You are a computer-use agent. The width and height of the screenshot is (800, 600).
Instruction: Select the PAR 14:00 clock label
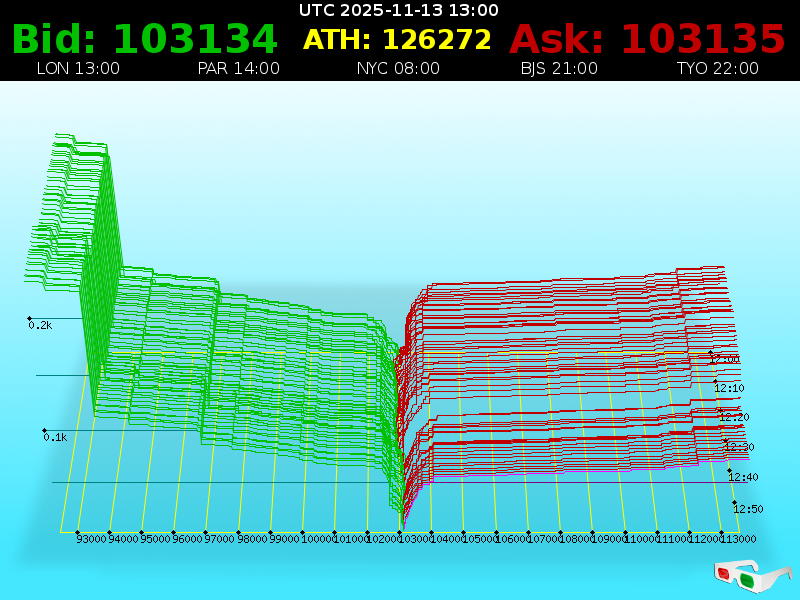pos(238,69)
